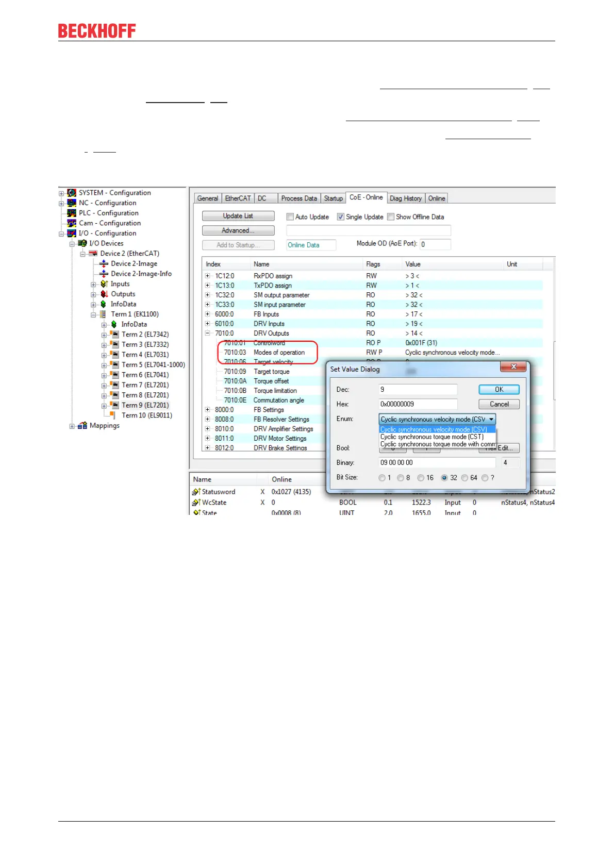Select the 1 bit size radio button

tap(382, 478)
